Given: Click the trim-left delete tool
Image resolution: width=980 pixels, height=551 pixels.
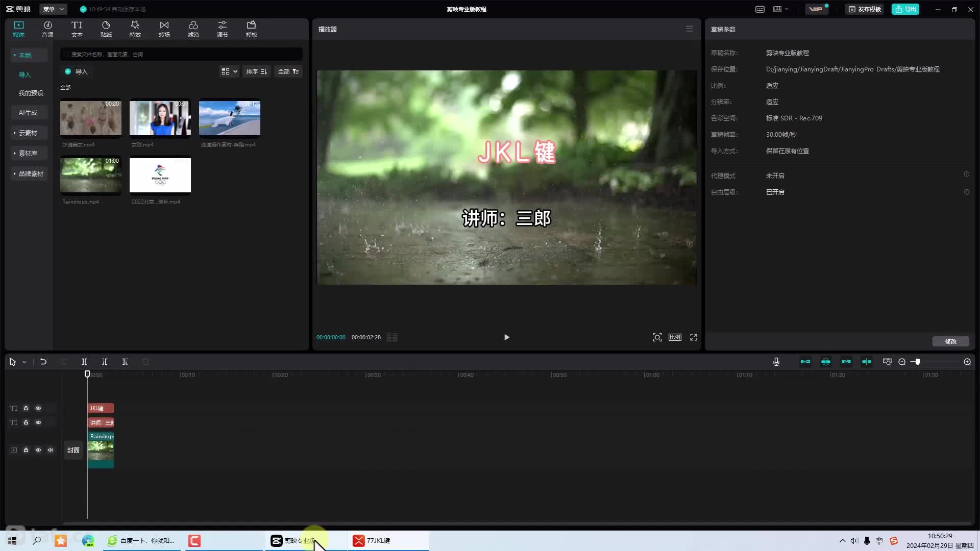Looking at the screenshot, I should (x=105, y=362).
